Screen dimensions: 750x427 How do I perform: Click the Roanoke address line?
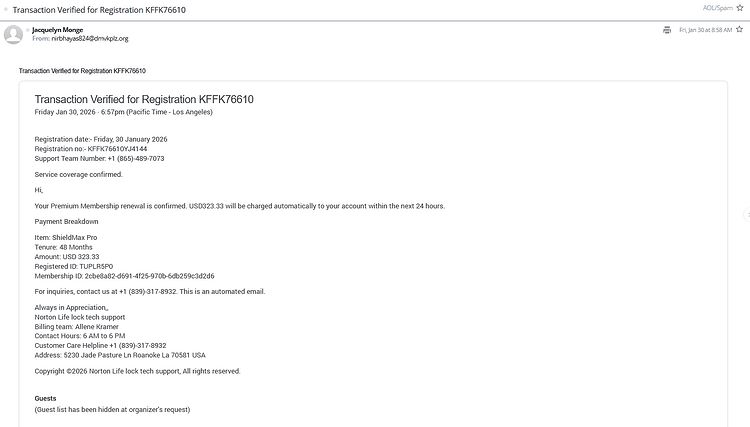[119, 355]
